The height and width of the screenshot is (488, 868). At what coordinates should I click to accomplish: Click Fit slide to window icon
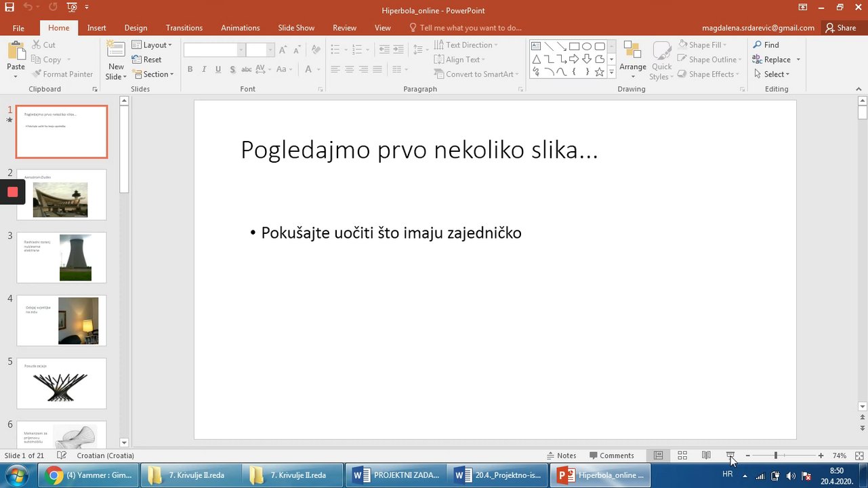(859, 455)
